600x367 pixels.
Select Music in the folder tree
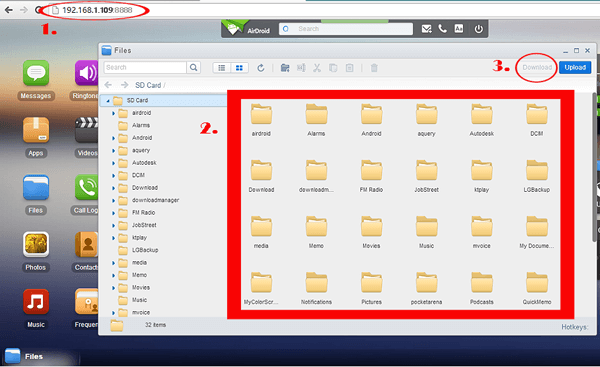point(139,300)
